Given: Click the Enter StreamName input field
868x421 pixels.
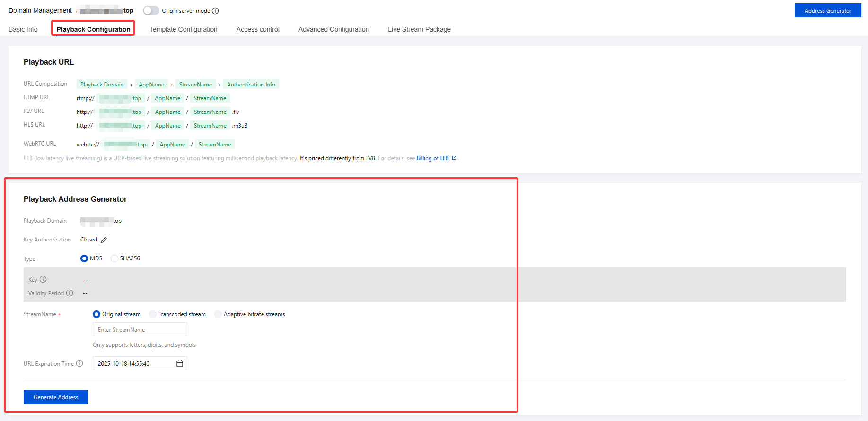Looking at the screenshot, I should pyautogui.click(x=140, y=330).
